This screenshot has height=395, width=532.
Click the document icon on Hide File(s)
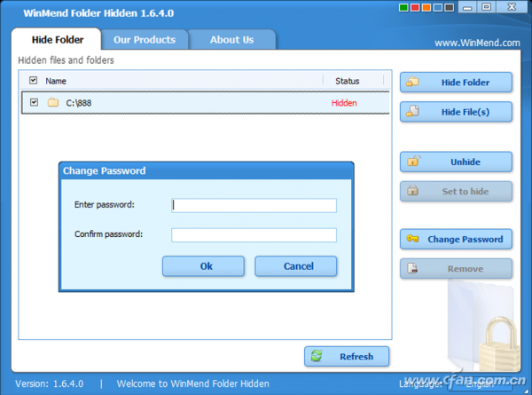[412, 111]
